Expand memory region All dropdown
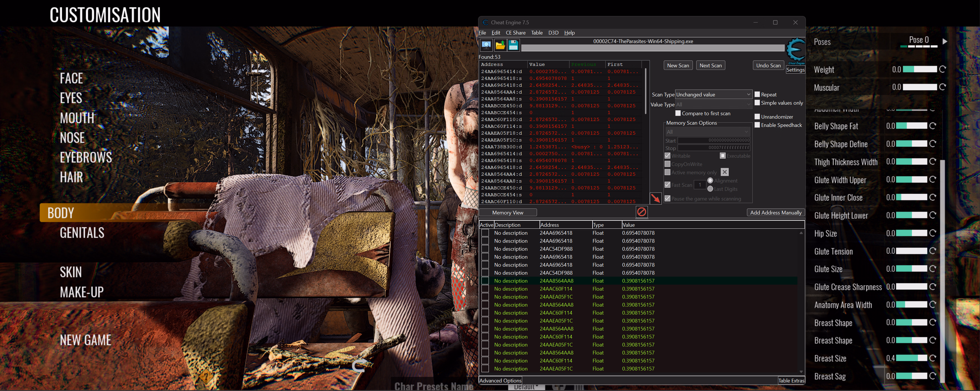The height and width of the screenshot is (391, 980). 707,132
